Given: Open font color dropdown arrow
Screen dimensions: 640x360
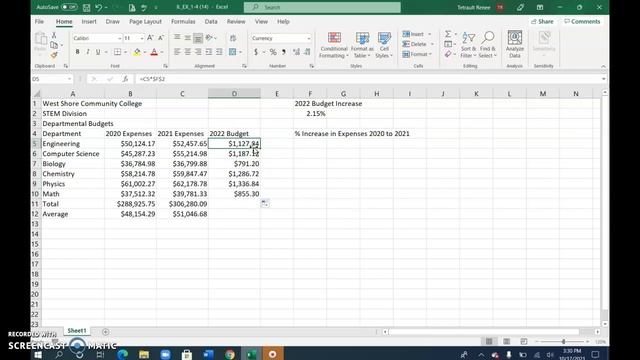Looking at the screenshot, I should tap(162, 52).
